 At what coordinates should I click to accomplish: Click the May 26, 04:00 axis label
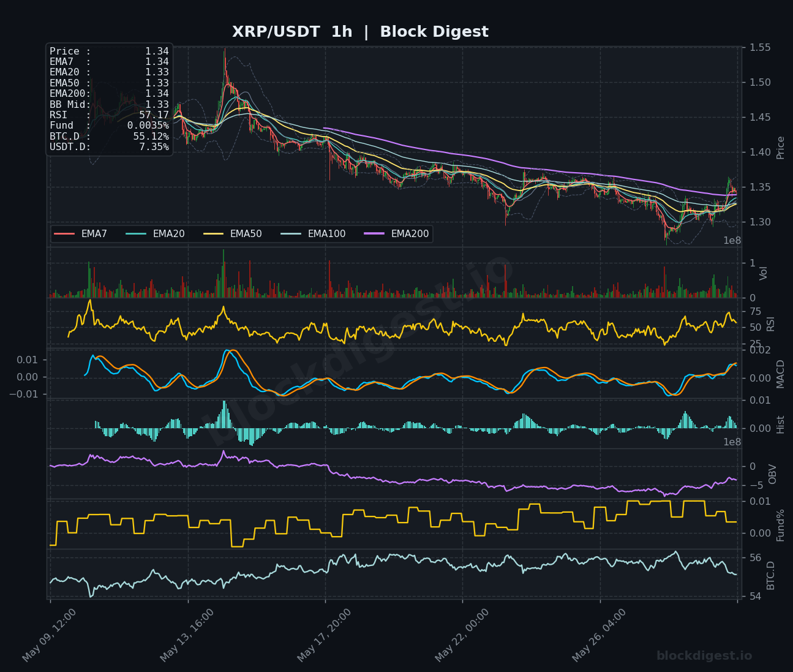[x=599, y=635]
